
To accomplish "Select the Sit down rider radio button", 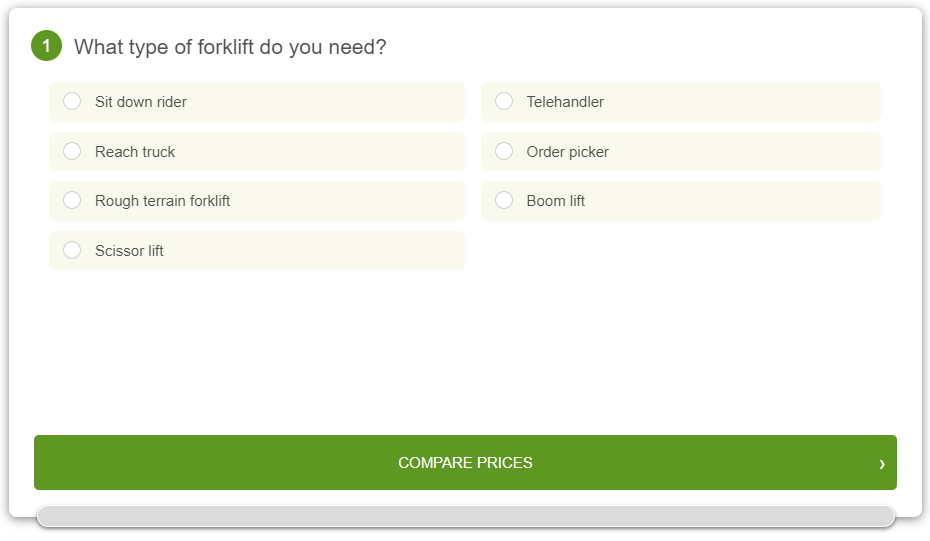I will 72,101.
